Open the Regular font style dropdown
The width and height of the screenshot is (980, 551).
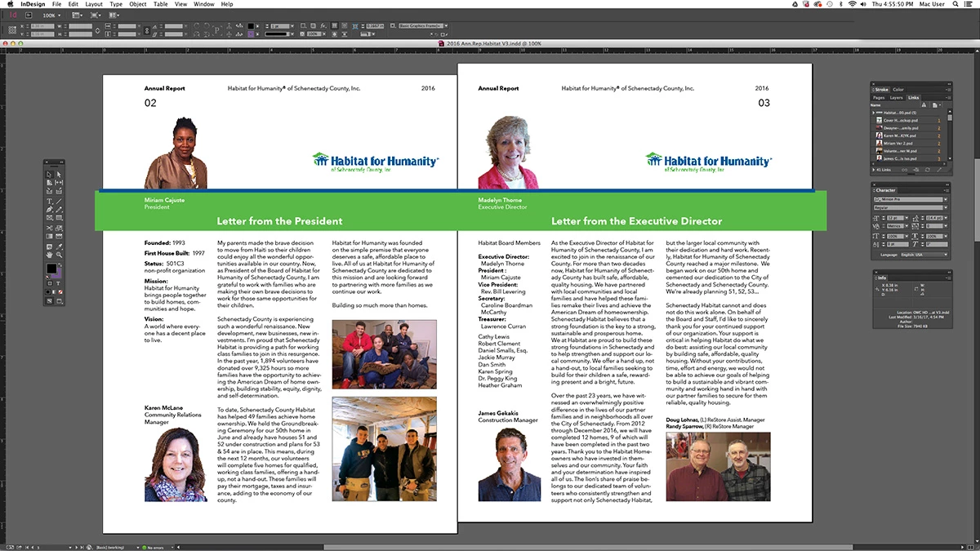tap(946, 207)
